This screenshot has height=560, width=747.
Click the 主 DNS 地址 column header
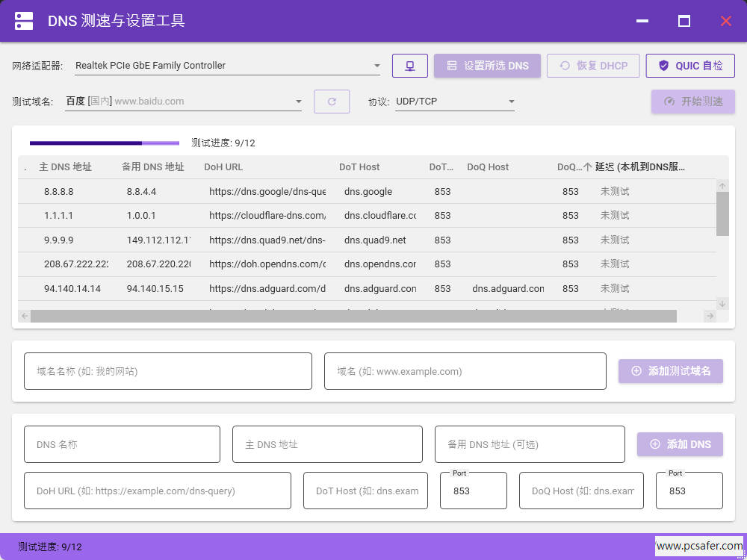coord(65,167)
